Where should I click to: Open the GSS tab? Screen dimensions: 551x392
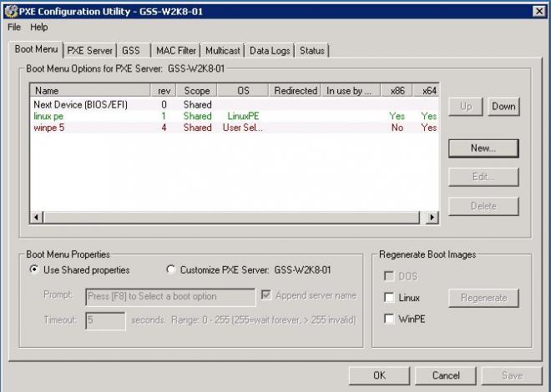(131, 51)
